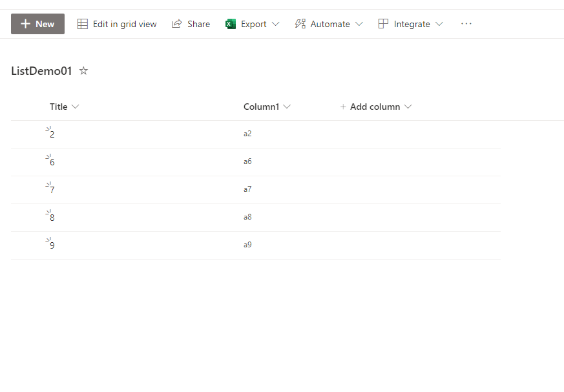Click the new-item glimmer icon on row 9
This screenshot has height=392, width=564.
pyautogui.click(x=48, y=240)
